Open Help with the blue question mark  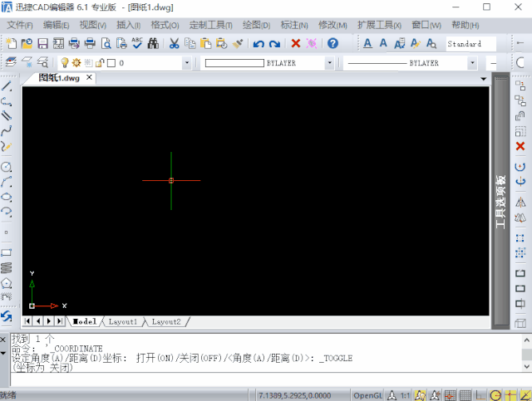332,43
